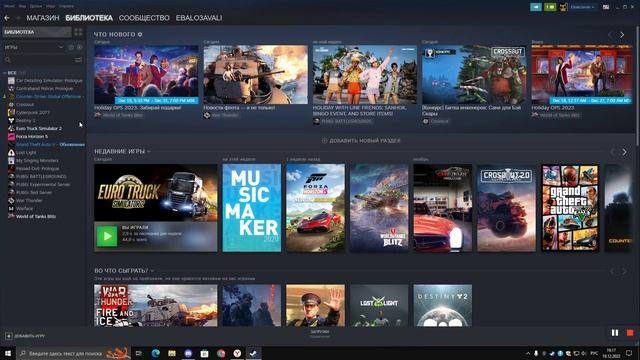This screenshot has width=640, height=360.
Task: Open Destiny 2 suggestion cover
Action: click(x=443, y=305)
